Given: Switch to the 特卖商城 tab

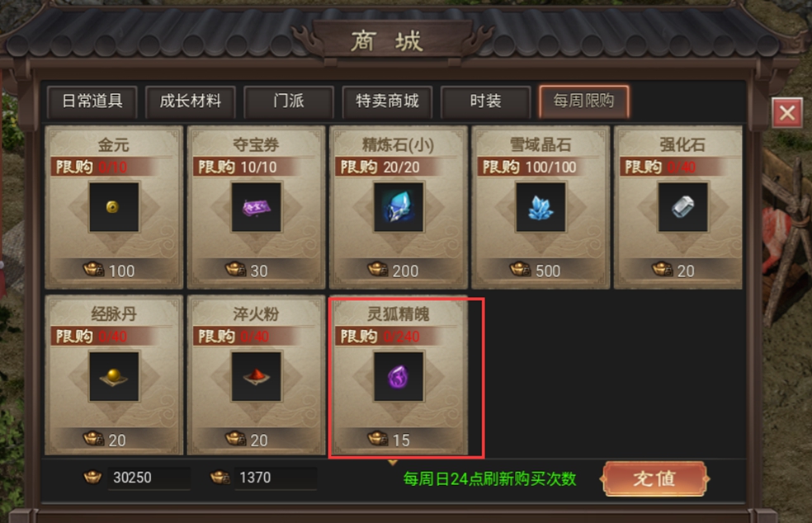Looking at the screenshot, I should pyautogui.click(x=387, y=101).
